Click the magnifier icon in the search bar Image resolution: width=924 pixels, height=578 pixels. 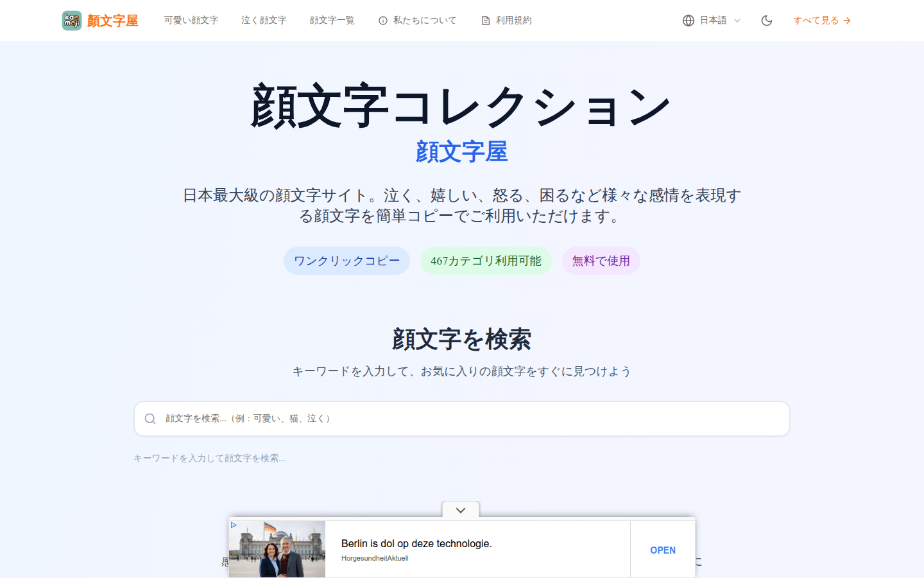150,418
